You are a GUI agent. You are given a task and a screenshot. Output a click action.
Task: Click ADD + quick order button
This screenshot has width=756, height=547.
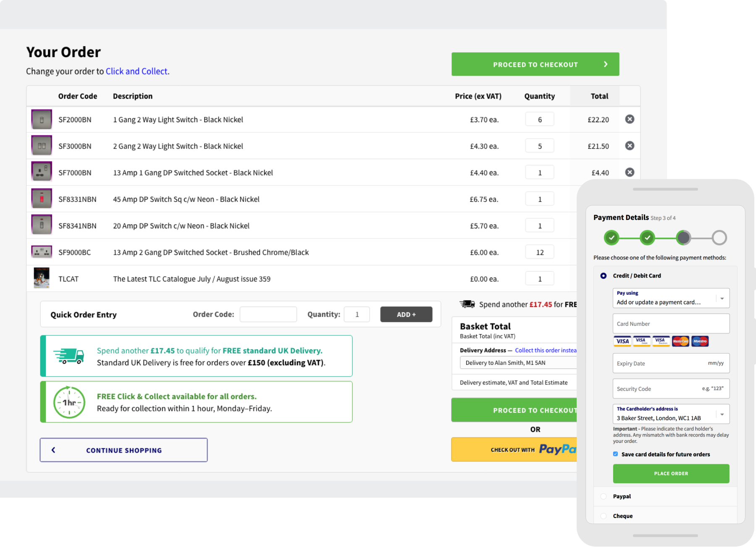tap(406, 314)
